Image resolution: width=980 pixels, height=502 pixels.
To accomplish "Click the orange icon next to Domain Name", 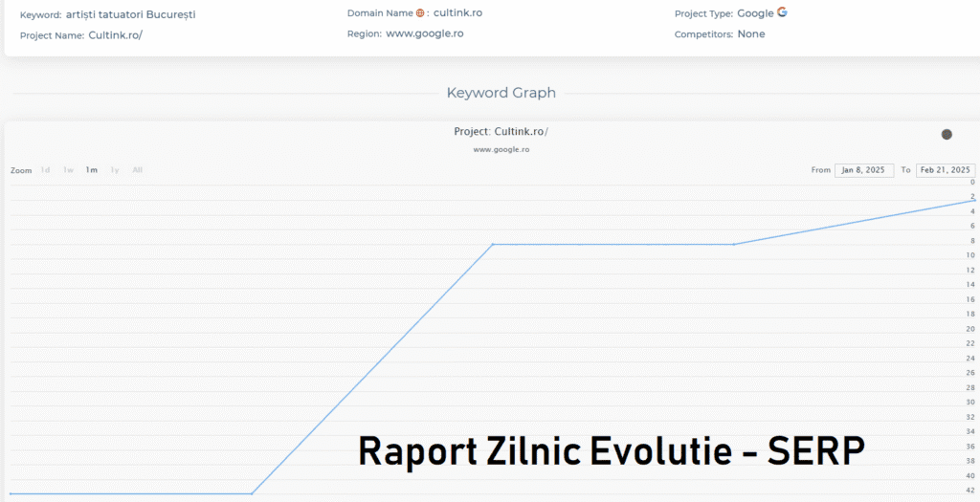I will click(x=420, y=13).
